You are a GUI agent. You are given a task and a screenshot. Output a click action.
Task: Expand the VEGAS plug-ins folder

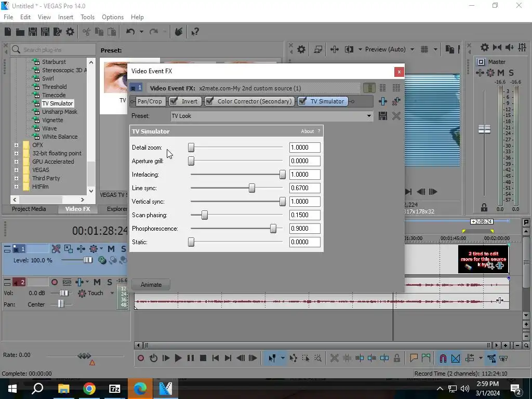coord(16,170)
